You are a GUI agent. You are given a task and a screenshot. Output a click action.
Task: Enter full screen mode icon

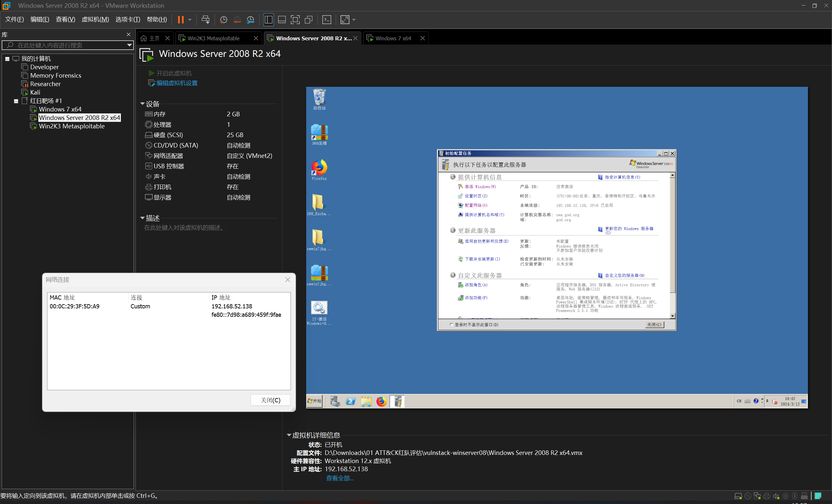pos(295,19)
